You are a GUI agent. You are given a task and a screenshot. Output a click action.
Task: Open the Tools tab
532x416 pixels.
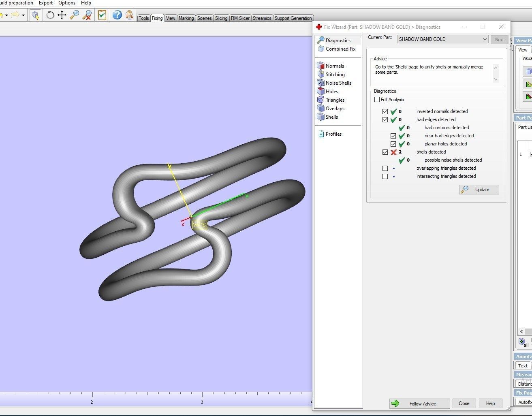(144, 18)
